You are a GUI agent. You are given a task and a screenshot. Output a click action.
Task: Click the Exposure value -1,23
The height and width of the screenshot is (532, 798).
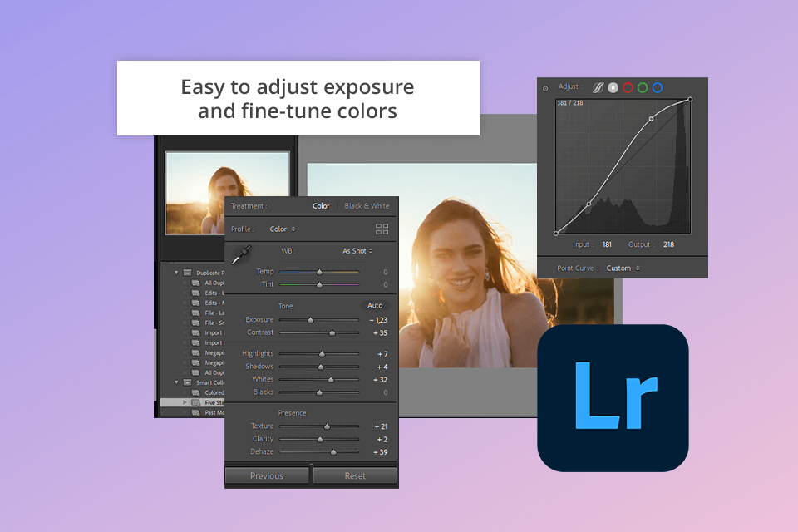[379, 320]
